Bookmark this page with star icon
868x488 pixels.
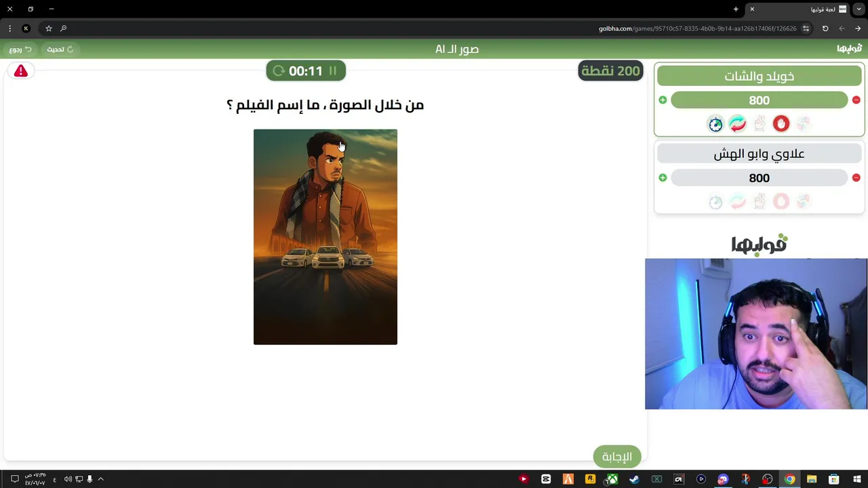[x=49, y=28]
